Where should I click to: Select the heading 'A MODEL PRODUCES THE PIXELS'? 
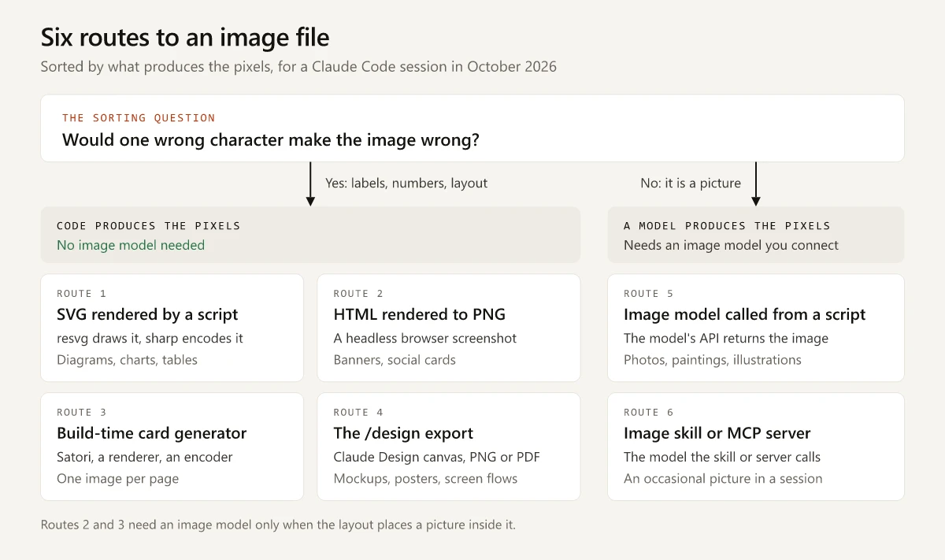pyautogui.click(x=727, y=226)
